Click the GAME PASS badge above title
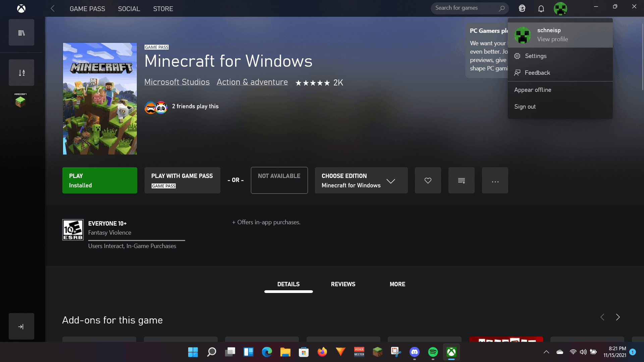The height and width of the screenshot is (362, 644). [157, 47]
